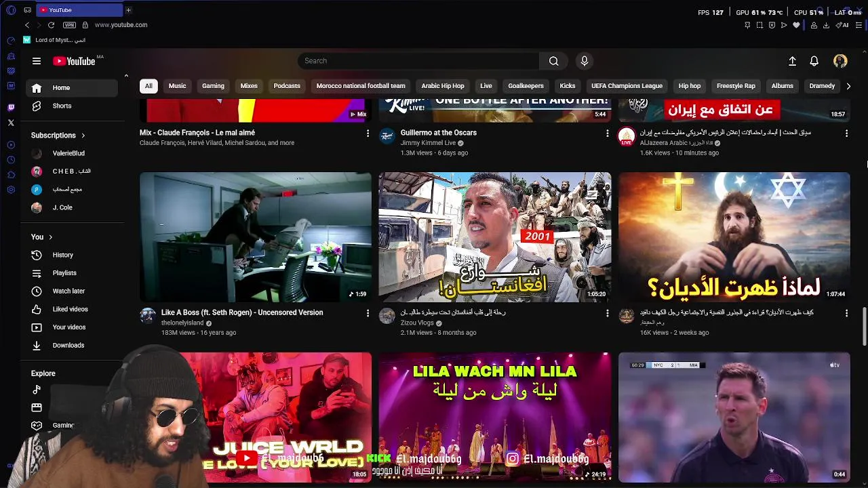Open thelonelyisland channel link

[x=182, y=323]
